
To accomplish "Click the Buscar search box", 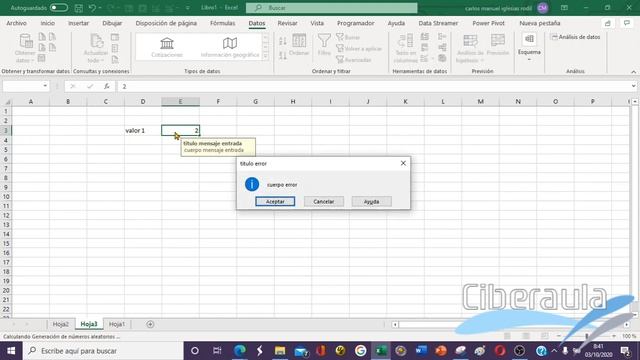I will [331, 8].
